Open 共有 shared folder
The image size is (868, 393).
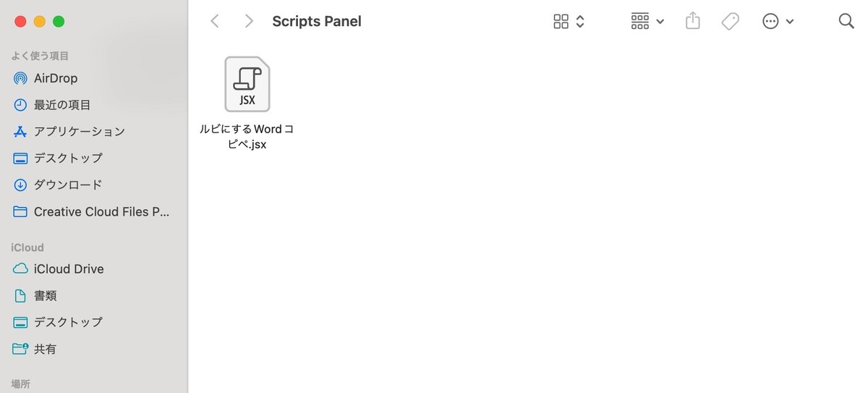45,349
